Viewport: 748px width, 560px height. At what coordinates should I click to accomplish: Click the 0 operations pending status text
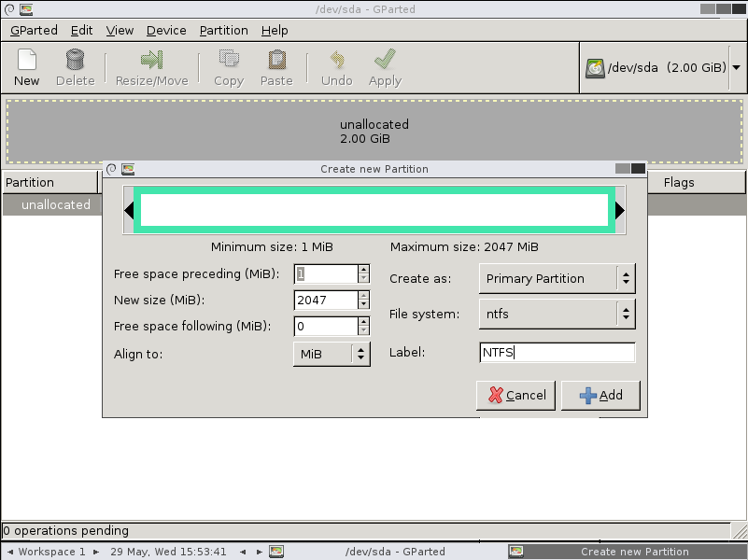click(x=65, y=530)
